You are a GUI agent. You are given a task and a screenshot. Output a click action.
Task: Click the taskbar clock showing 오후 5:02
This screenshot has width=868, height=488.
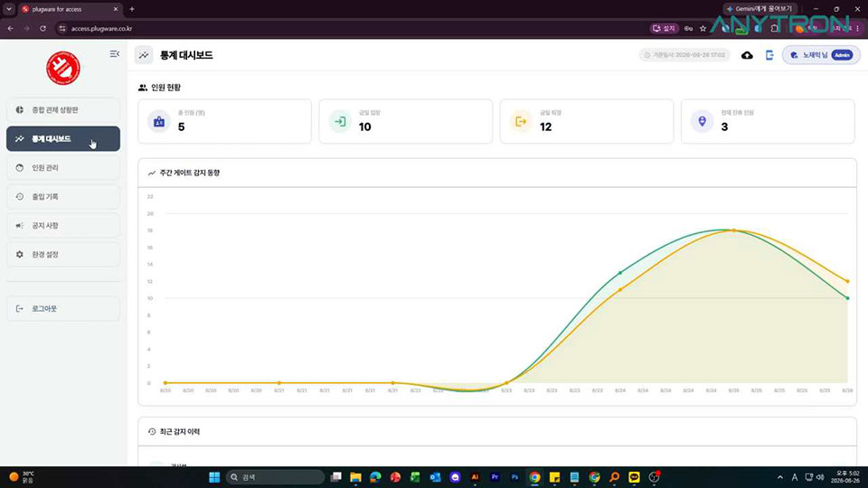tap(847, 477)
